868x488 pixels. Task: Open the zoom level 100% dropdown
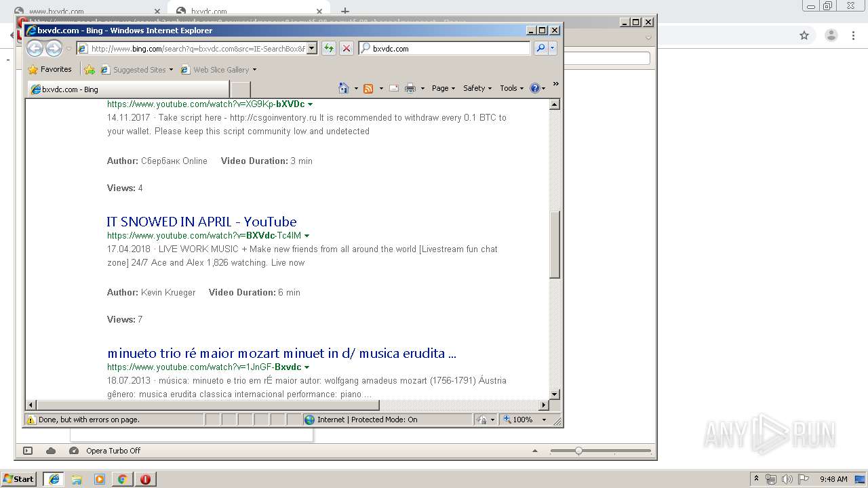click(543, 420)
